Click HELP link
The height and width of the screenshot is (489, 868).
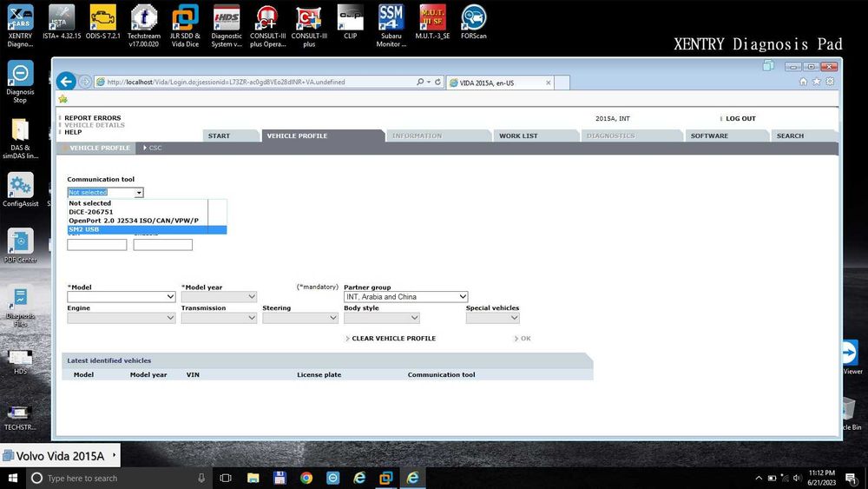pyautogui.click(x=73, y=132)
